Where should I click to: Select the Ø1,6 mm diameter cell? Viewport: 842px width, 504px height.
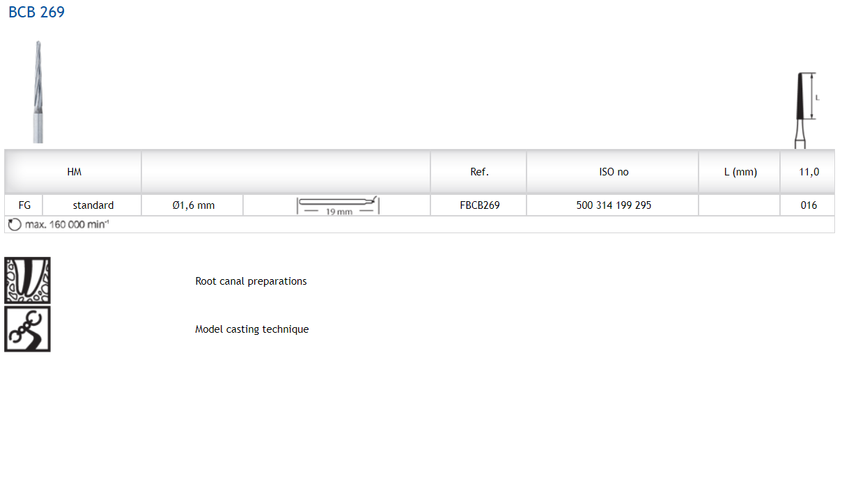pyautogui.click(x=193, y=205)
